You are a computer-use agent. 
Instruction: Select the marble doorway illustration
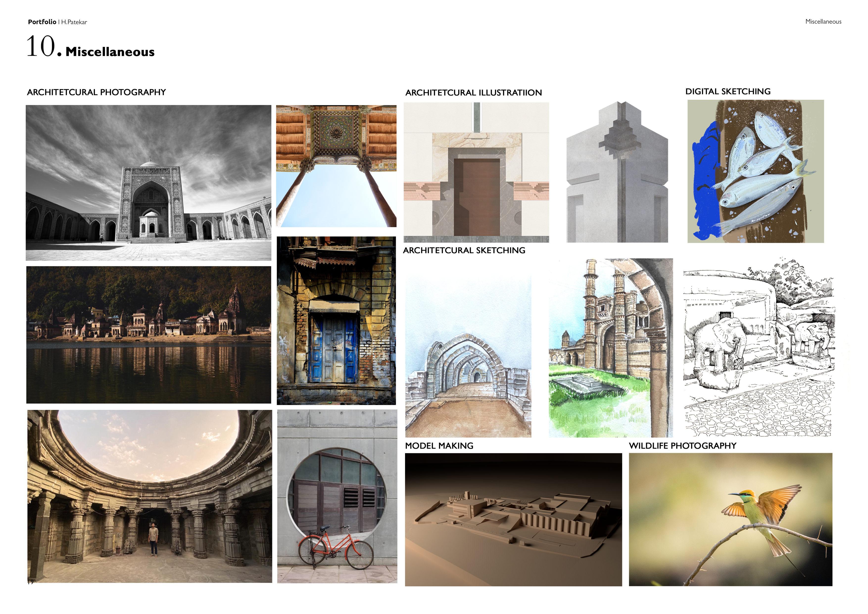pyautogui.click(x=476, y=172)
